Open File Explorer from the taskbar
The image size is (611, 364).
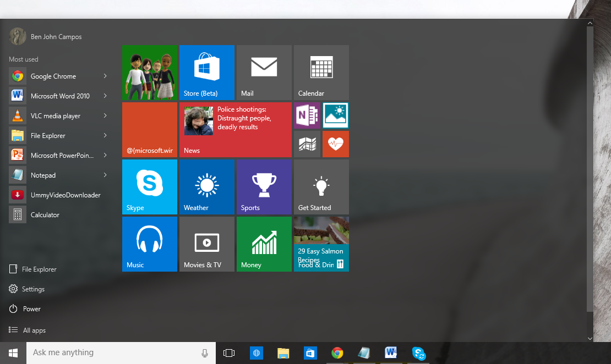coord(283,352)
